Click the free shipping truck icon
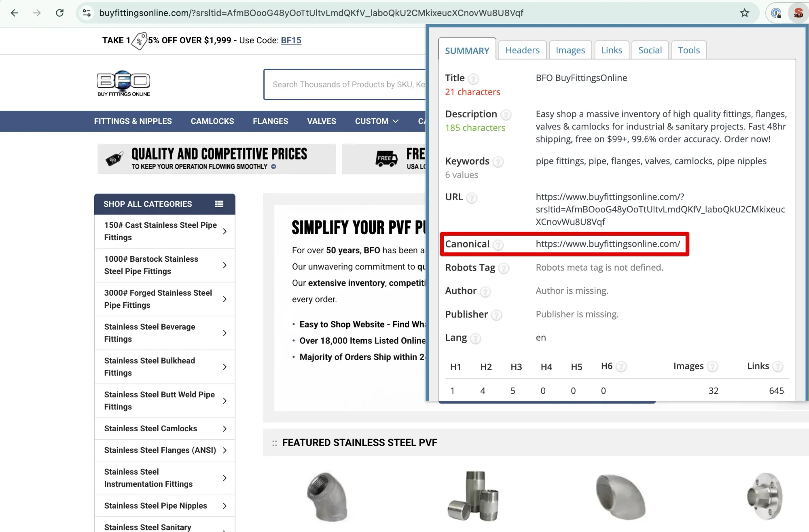 coord(386,158)
